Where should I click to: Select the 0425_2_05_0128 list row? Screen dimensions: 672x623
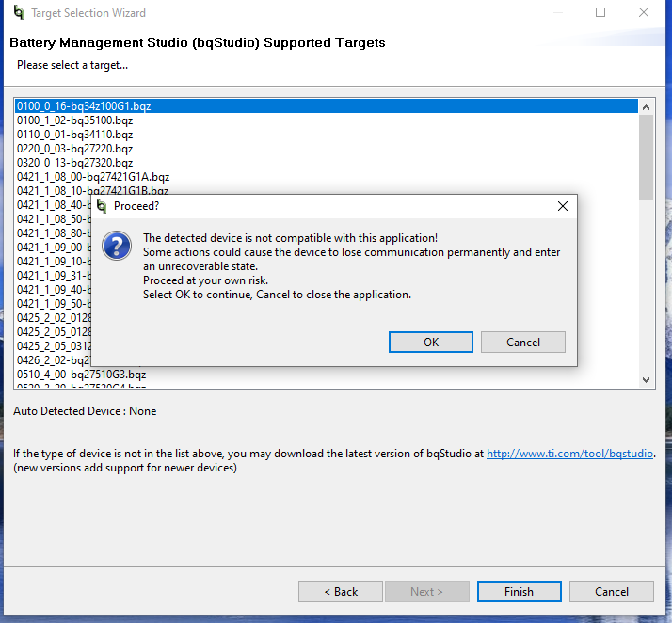pos(53,332)
